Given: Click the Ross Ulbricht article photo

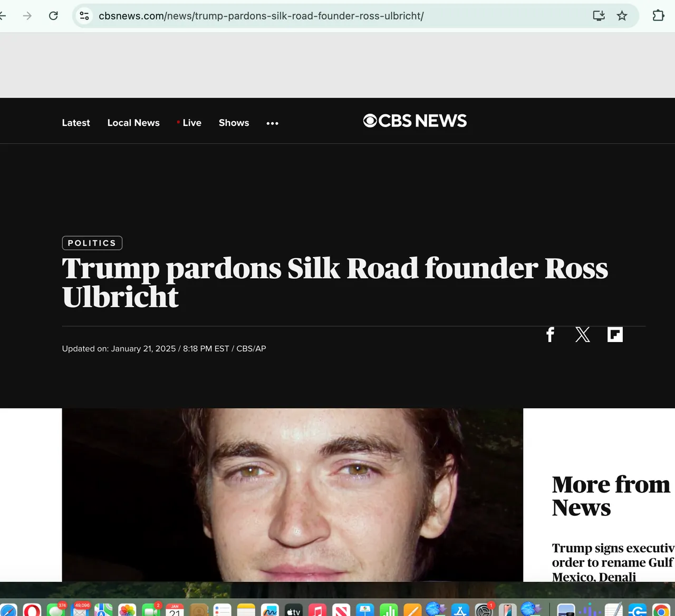Looking at the screenshot, I should (293, 495).
